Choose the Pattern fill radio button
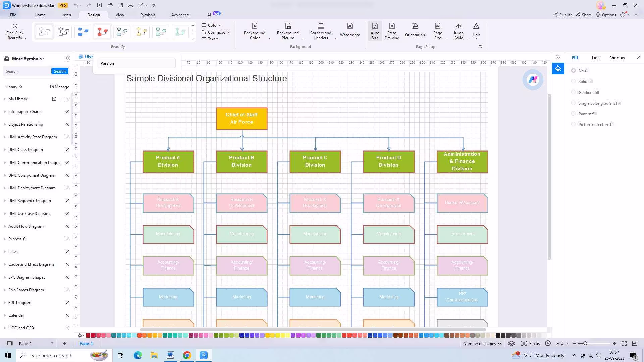644x362 pixels. coord(573,114)
